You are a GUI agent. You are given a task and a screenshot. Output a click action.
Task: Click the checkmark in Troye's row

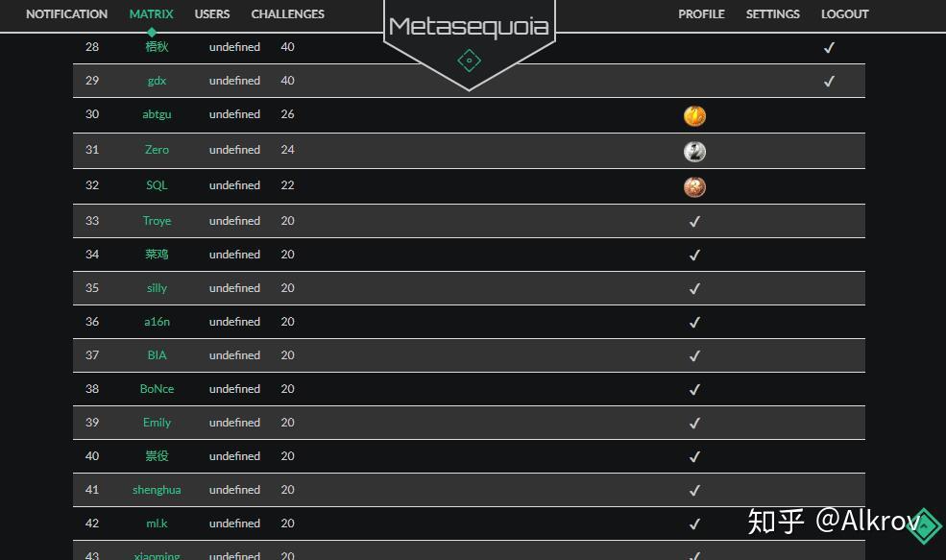click(694, 222)
